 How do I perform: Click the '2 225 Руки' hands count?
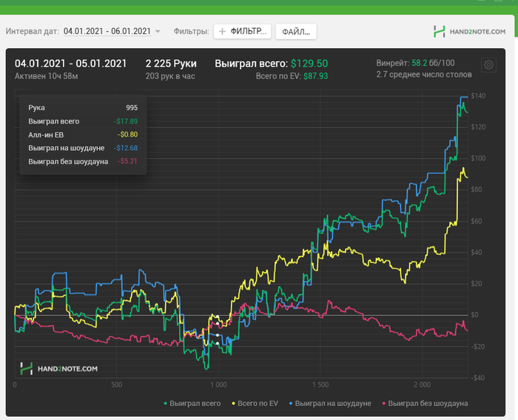(x=171, y=64)
